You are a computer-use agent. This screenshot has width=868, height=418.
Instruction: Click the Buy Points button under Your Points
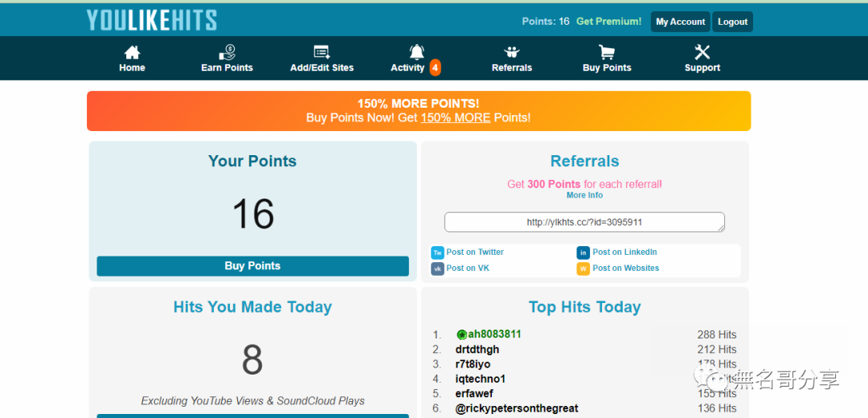click(x=252, y=266)
